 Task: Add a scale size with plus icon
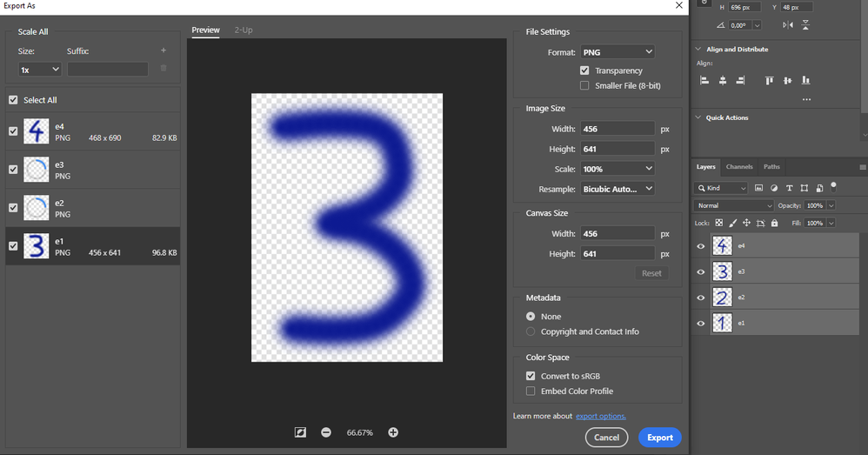pos(164,50)
